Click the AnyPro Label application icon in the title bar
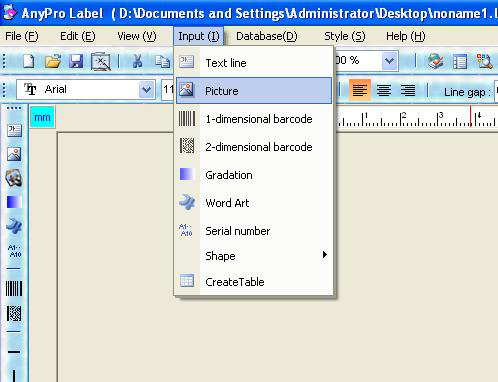This screenshot has width=498, height=382. tap(10, 12)
